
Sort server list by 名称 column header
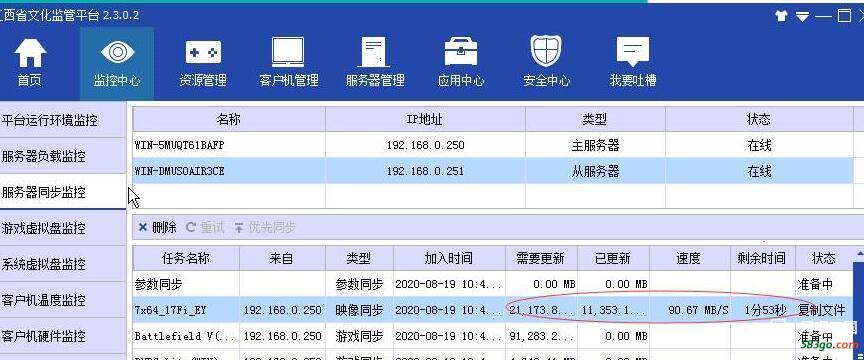(229, 119)
